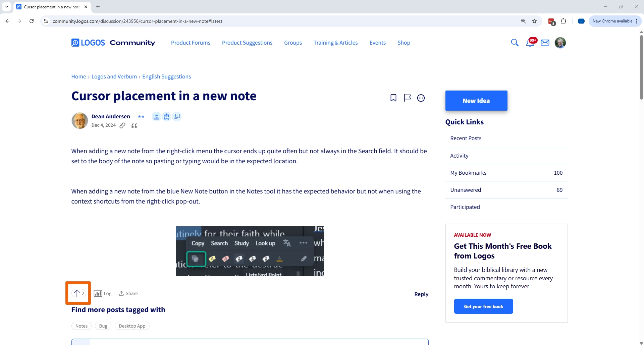
Task: Click New Chrome available update button
Action: (612, 21)
